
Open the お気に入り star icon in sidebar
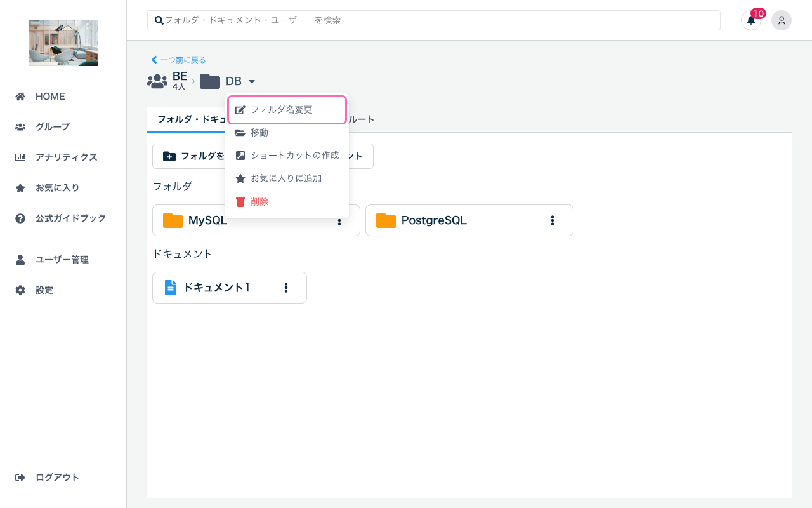[21, 187]
